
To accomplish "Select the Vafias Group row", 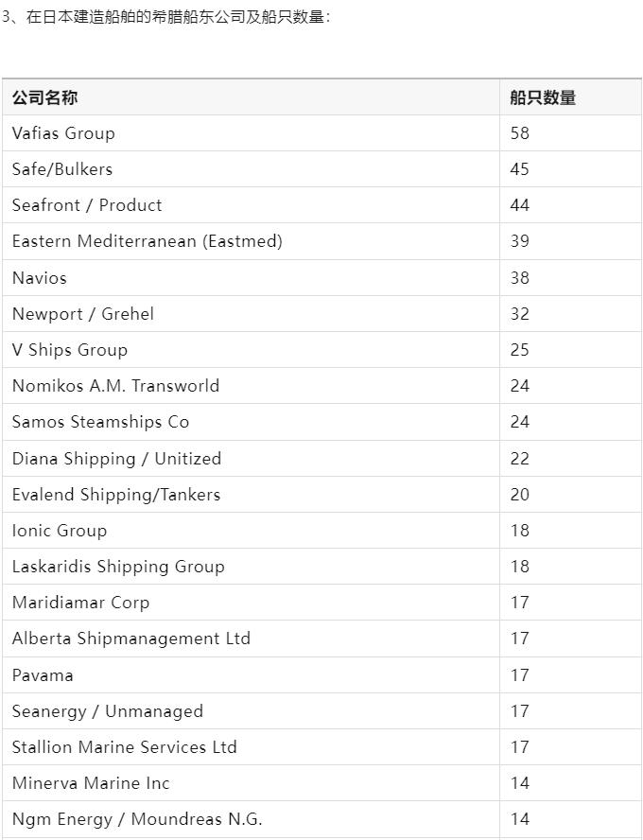I will [321, 133].
